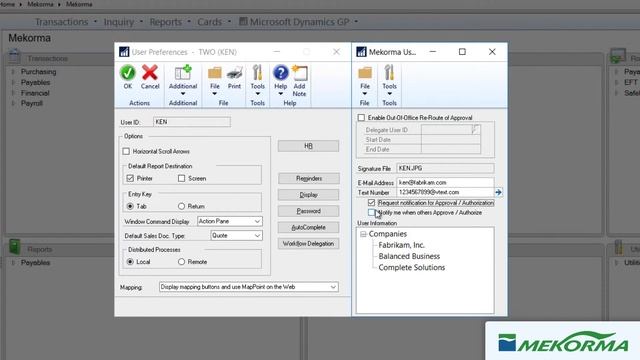Click the End Date field

coord(451,149)
